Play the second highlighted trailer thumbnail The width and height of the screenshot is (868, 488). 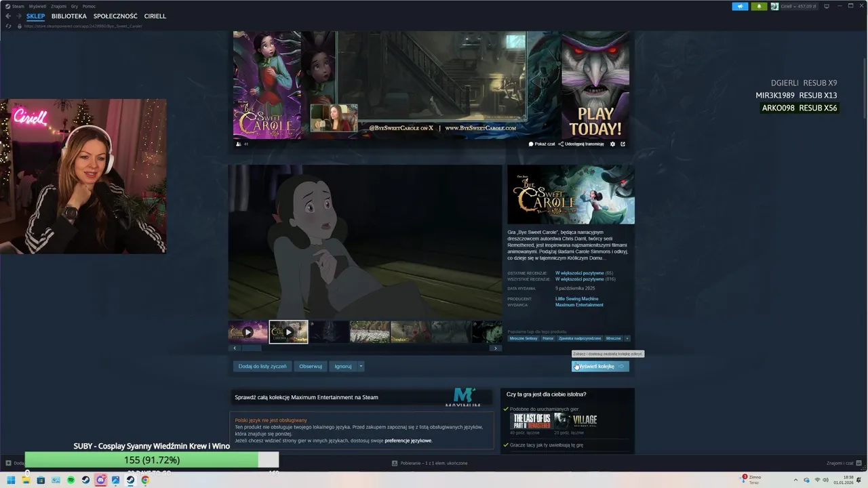[x=288, y=332]
